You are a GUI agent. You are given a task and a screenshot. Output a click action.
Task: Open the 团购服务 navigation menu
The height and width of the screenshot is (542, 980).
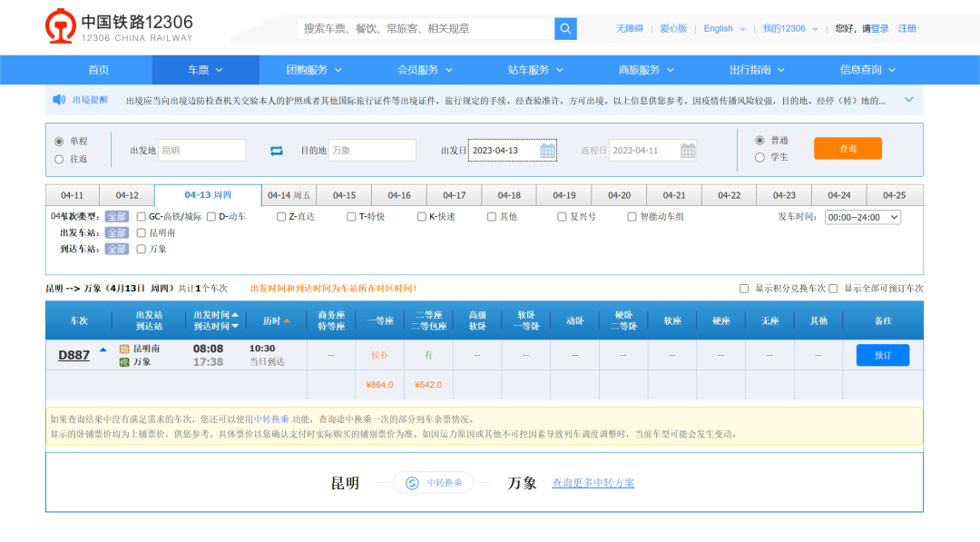pos(314,70)
